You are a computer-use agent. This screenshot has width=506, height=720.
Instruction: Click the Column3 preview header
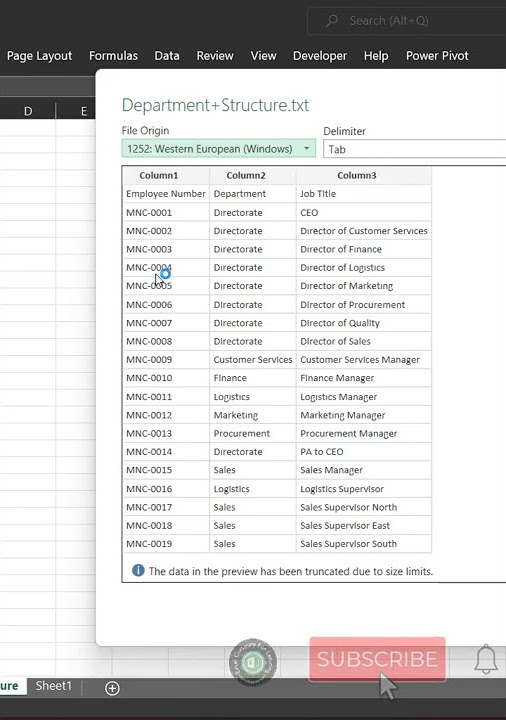(364, 175)
